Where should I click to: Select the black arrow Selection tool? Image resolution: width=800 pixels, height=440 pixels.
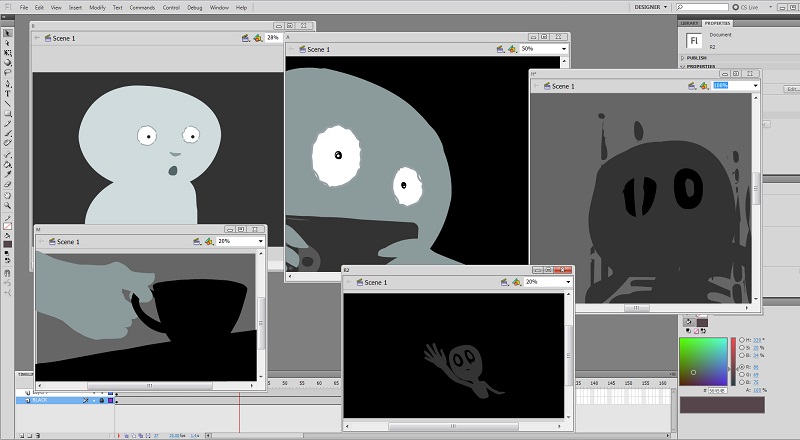[x=7, y=33]
